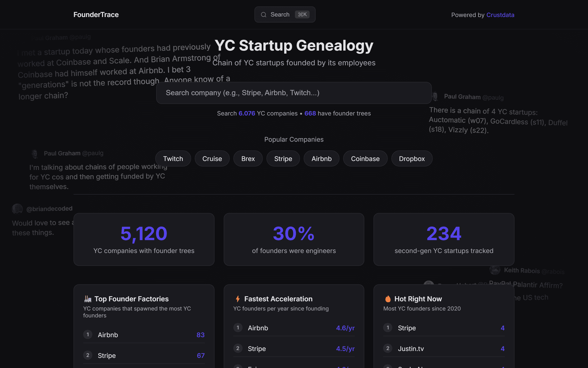The height and width of the screenshot is (368, 588).
Task: Focus the Search company input field
Action: coord(294,93)
